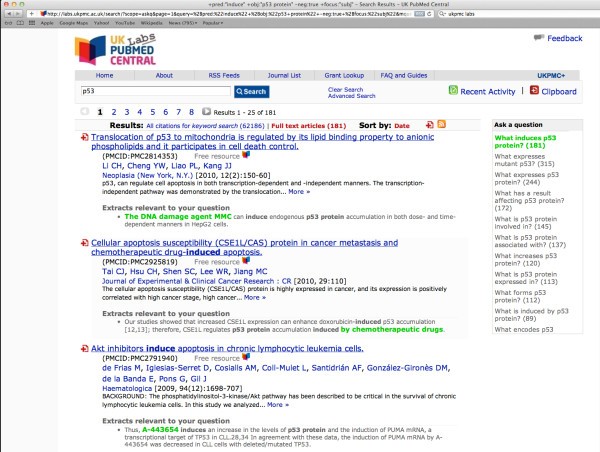Click the Clear Search link
The width and height of the screenshot is (600, 452).
coord(346,89)
